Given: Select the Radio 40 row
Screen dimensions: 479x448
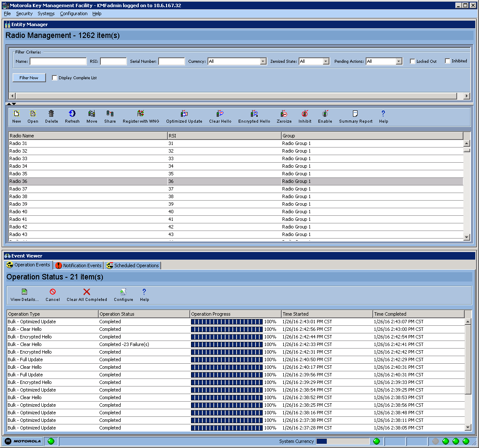Looking at the screenshot, I should pyautogui.click(x=236, y=212).
